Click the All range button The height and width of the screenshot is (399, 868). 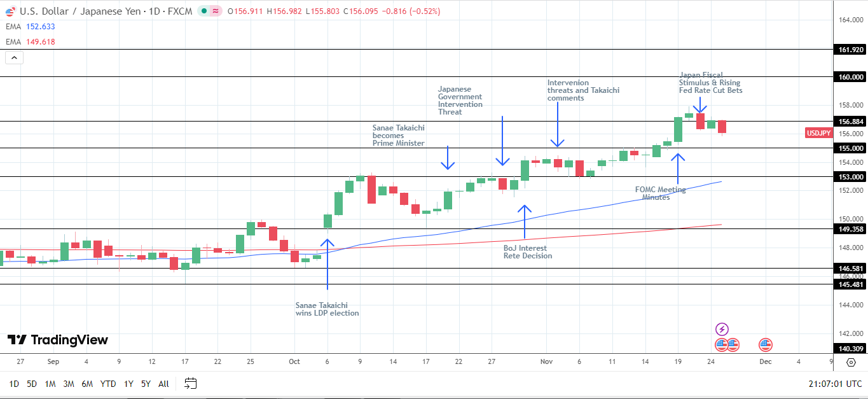click(163, 384)
